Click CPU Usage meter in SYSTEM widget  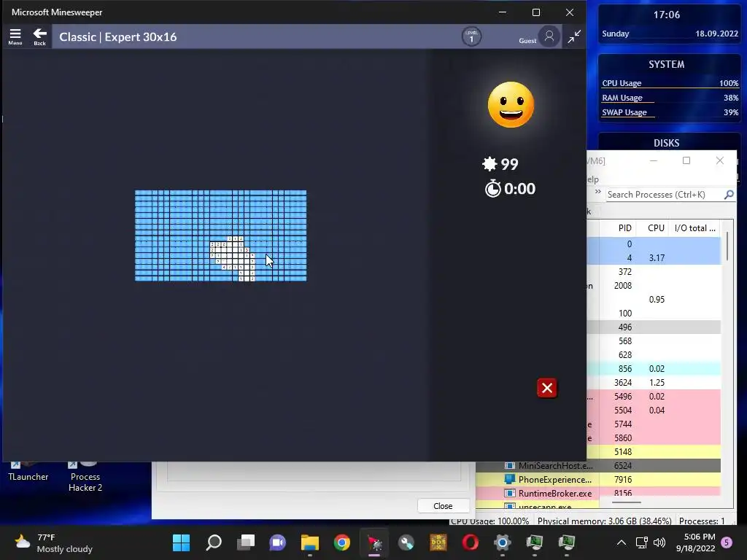(x=670, y=83)
